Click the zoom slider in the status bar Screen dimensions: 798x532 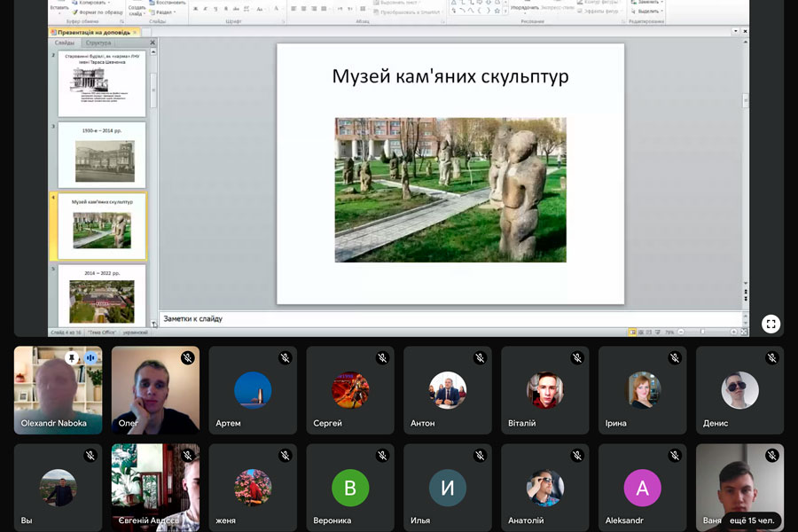(x=702, y=332)
